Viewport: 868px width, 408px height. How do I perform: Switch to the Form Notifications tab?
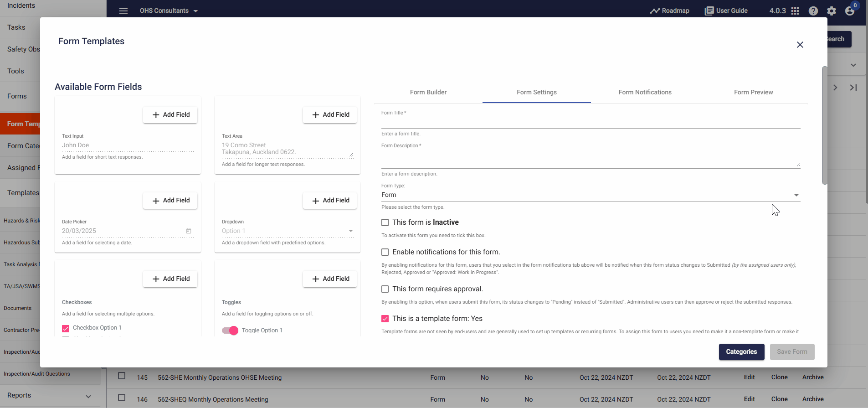point(645,93)
